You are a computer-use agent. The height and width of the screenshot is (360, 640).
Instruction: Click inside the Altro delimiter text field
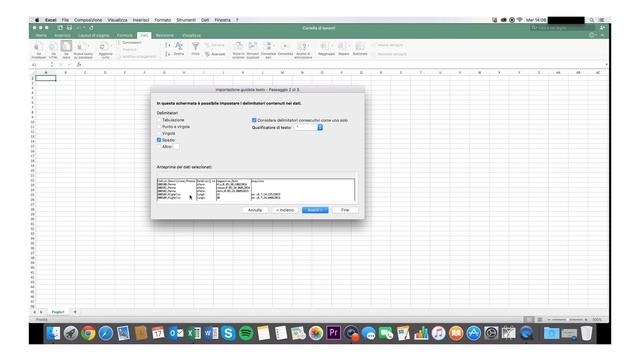(176, 147)
